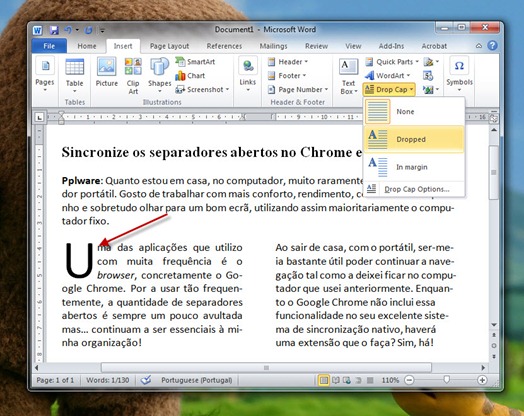Expand the Footer dropdown
524x416 pixels.
click(x=287, y=76)
